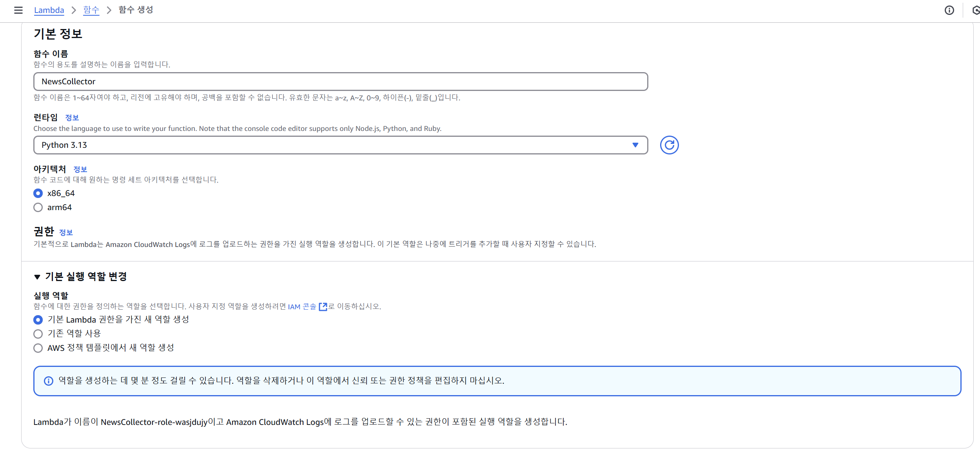
Task: Open 정보 link next to 아키텍처
Action: coord(80,169)
